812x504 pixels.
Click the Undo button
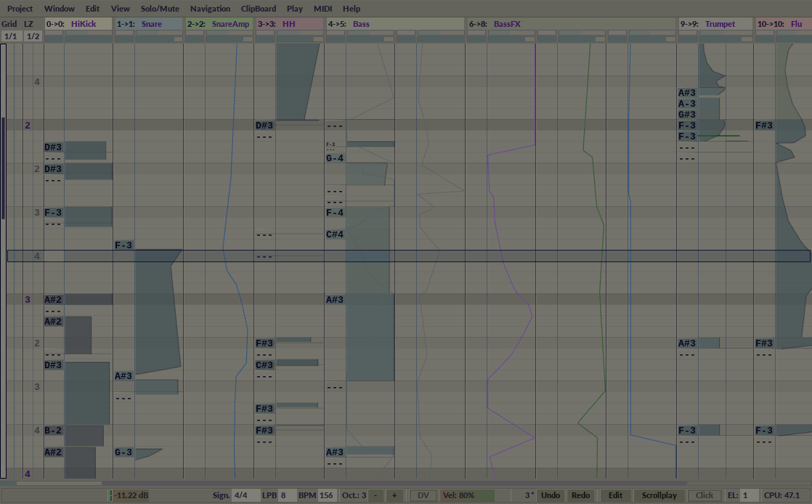(x=551, y=495)
